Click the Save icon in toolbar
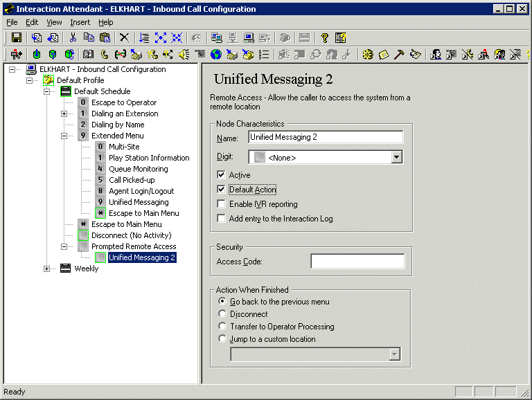Image resolution: width=532 pixels, height=400 pixels. point(17,37)
